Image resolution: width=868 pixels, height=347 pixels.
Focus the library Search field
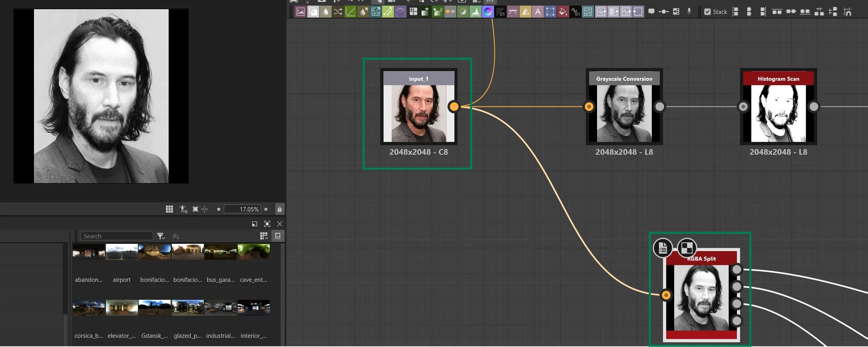pos(117,236)
